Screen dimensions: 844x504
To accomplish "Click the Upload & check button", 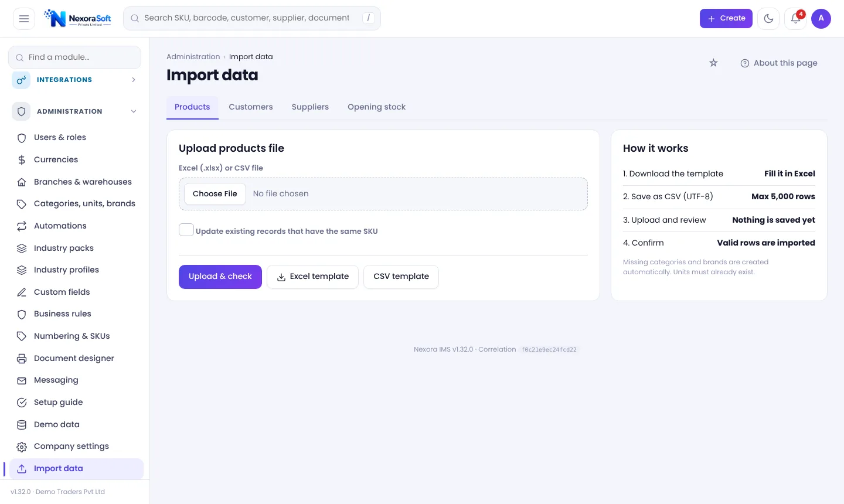I will 220,277.
